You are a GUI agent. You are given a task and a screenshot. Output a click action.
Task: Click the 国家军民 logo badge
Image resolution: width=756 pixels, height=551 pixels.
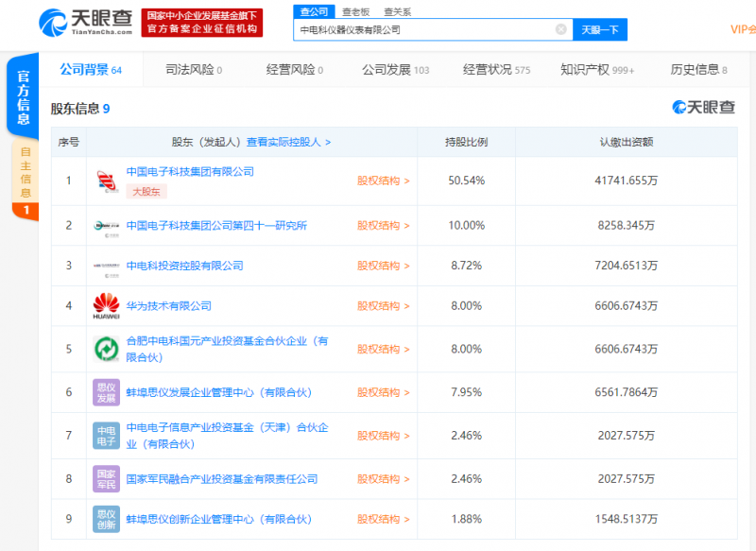coord(106,479)
